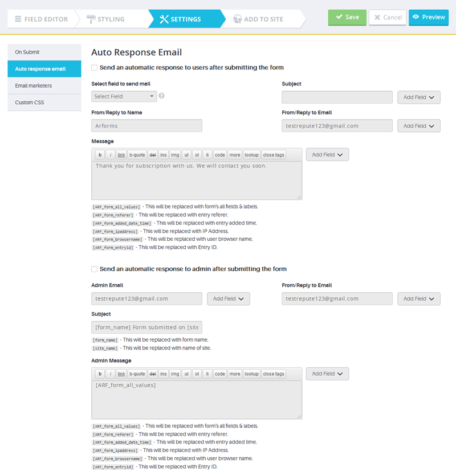456x476 pixels.
Task: Click ol button in Admin Message toolbar
Action: pos(197,374)
